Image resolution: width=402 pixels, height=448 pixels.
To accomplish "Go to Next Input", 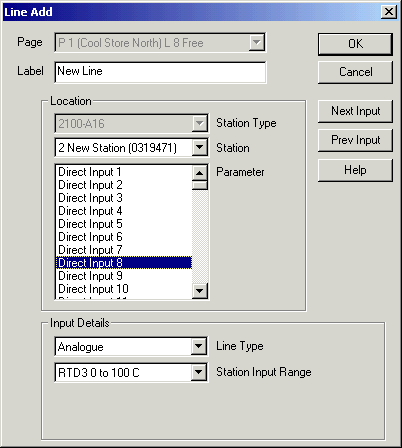I will coord(355,111).
